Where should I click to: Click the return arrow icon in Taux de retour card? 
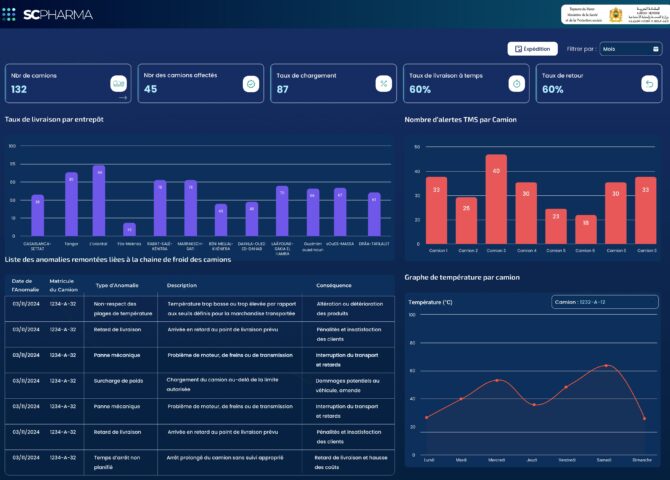pos(648,84)
